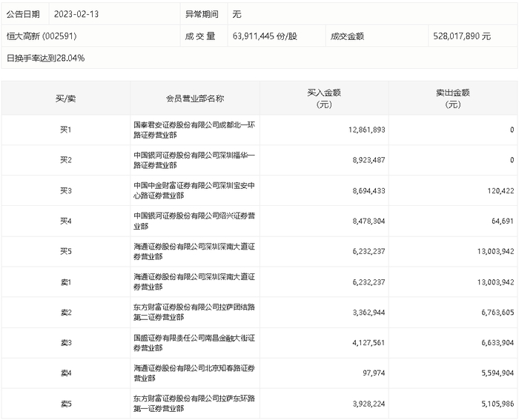The image size is (519, 420).
Task: Select the 买4 row label
Action: (65, 221)
